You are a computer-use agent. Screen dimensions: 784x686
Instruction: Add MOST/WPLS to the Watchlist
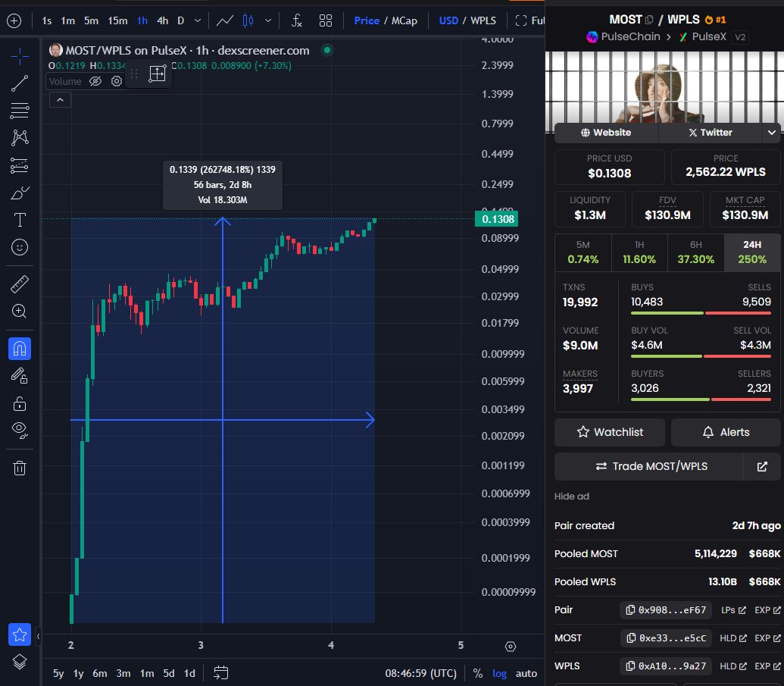[609, 432]
